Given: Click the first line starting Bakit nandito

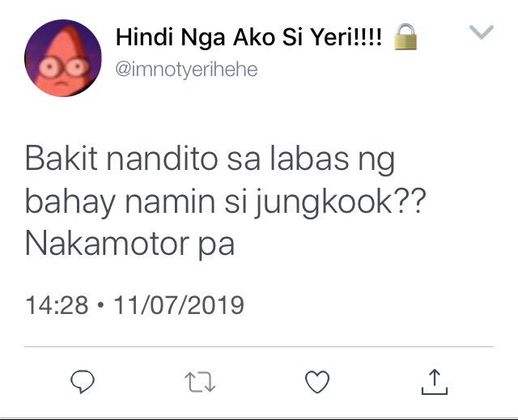Looking at the screenshot, I should coord(210,159).
